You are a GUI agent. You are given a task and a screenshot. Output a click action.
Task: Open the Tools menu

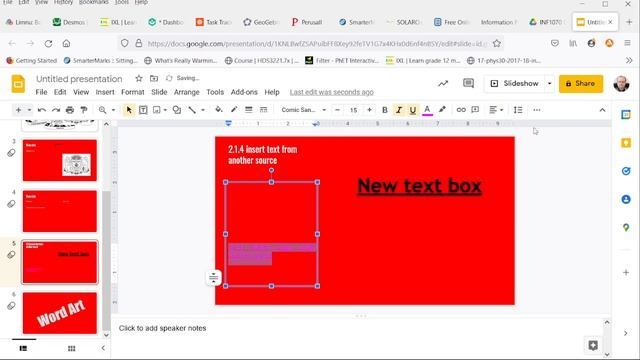point(215,92)
